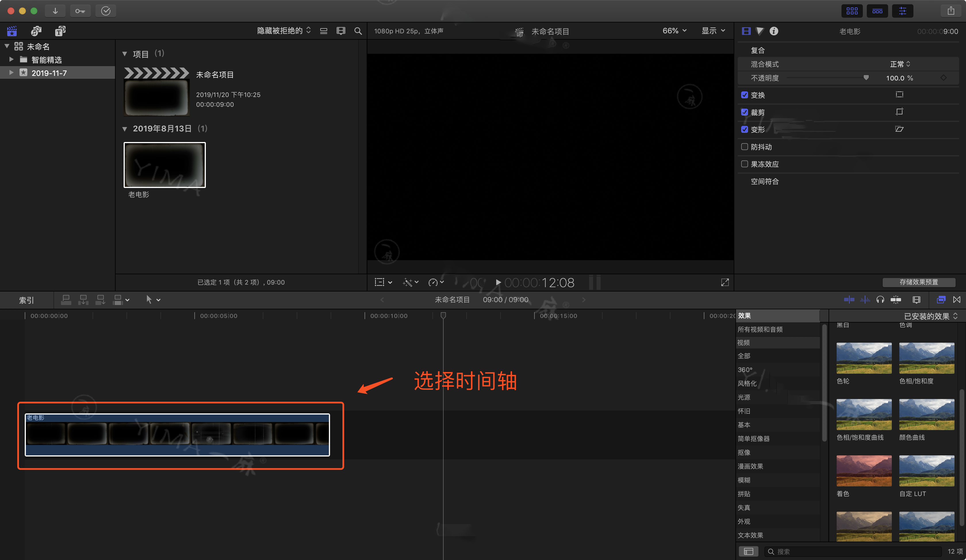Click the 老电影 clip thumbnail in browser
Screen dimensions: 966x560
164,165
